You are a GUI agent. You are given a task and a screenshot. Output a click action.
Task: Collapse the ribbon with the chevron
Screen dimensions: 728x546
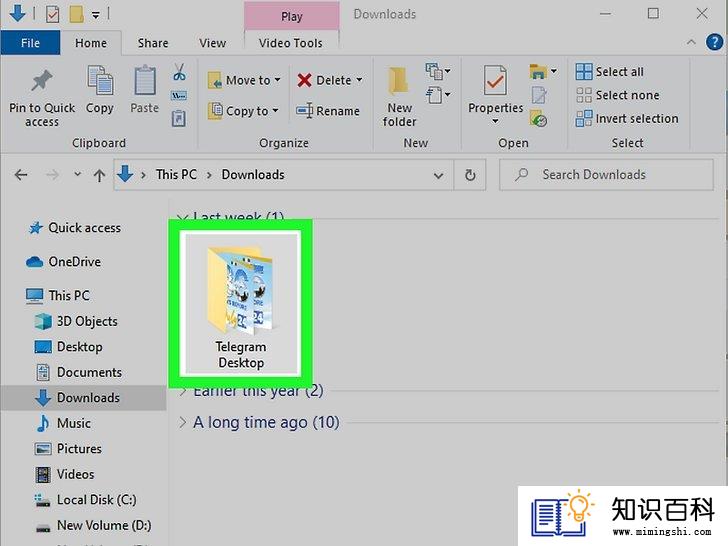pyautogui.click(x=691, y=42)
